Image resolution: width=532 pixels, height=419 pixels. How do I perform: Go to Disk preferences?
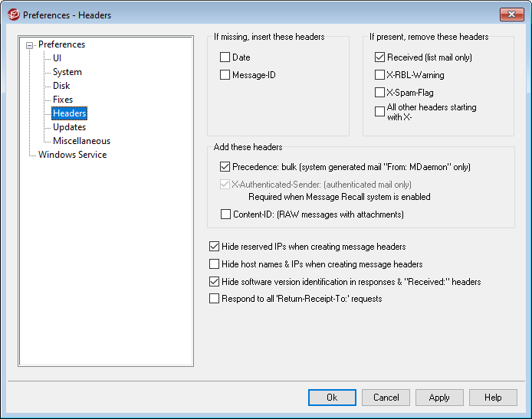tap(61, 86)
